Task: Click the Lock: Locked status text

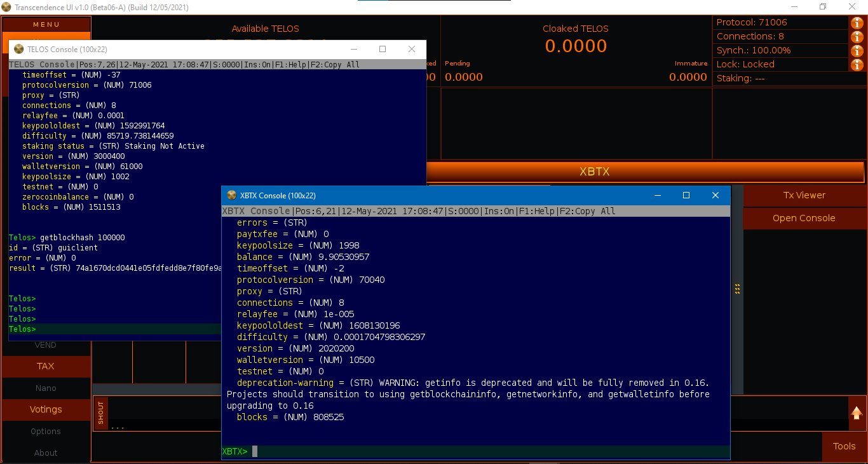Action: 745,64
